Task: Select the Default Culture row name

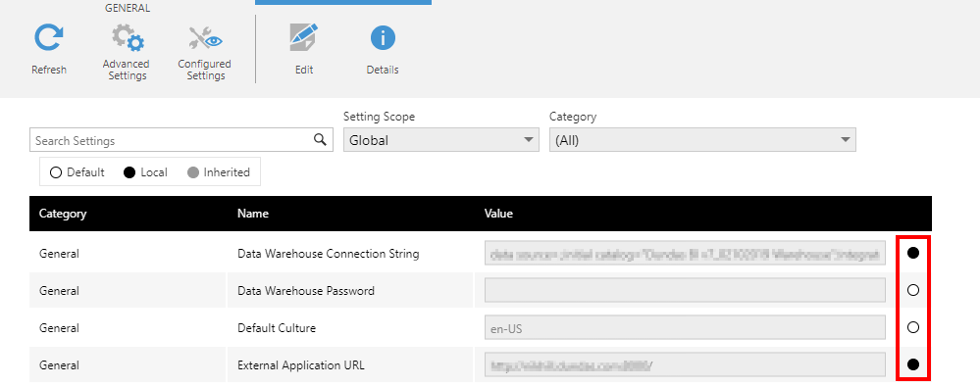Action: point(277,327)
